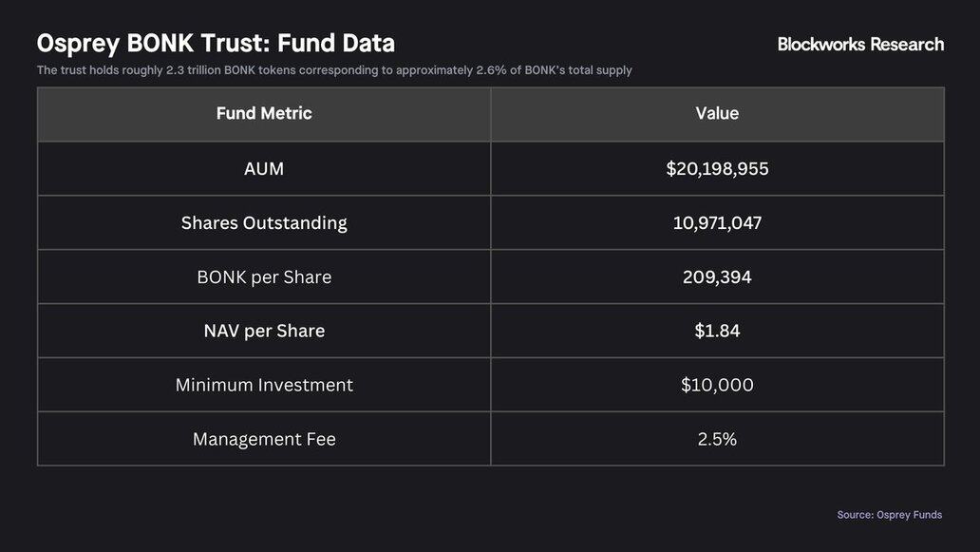Select the Fund Metric column header
This screenshot has width=980, height=552.
(x=264, y=114)
